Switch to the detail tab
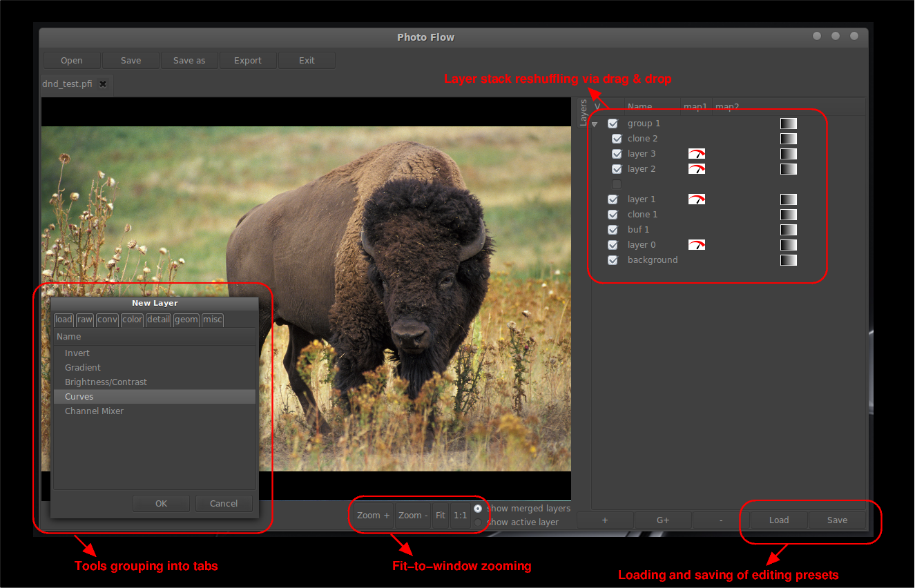The width and height of the screenshot is (915, 588). click(x=158, y=320)
